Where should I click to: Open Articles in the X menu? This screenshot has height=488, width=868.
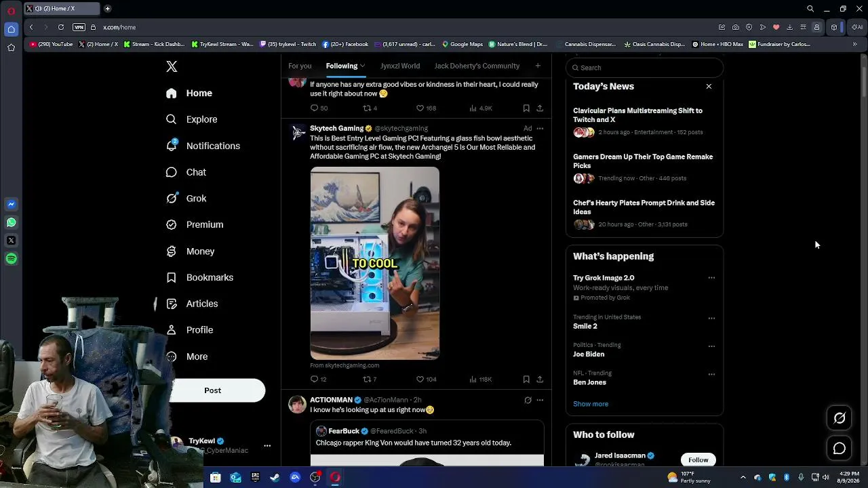(193, 304)
